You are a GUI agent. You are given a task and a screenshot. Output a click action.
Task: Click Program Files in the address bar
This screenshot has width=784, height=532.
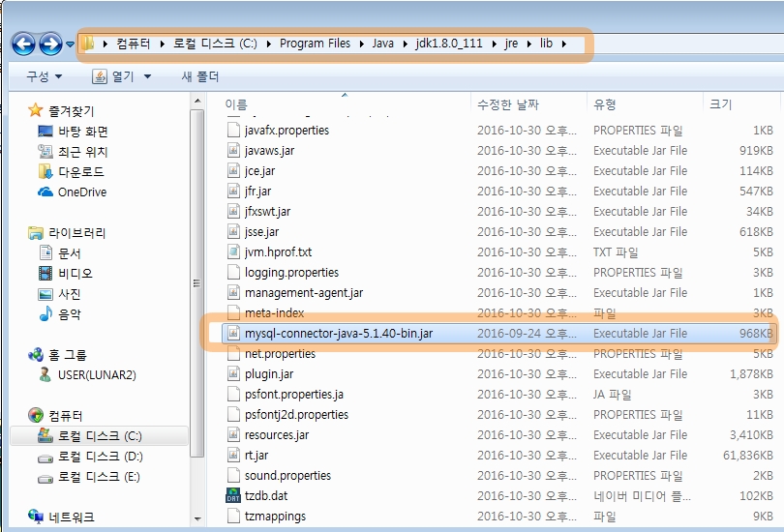tap(315, 44)
